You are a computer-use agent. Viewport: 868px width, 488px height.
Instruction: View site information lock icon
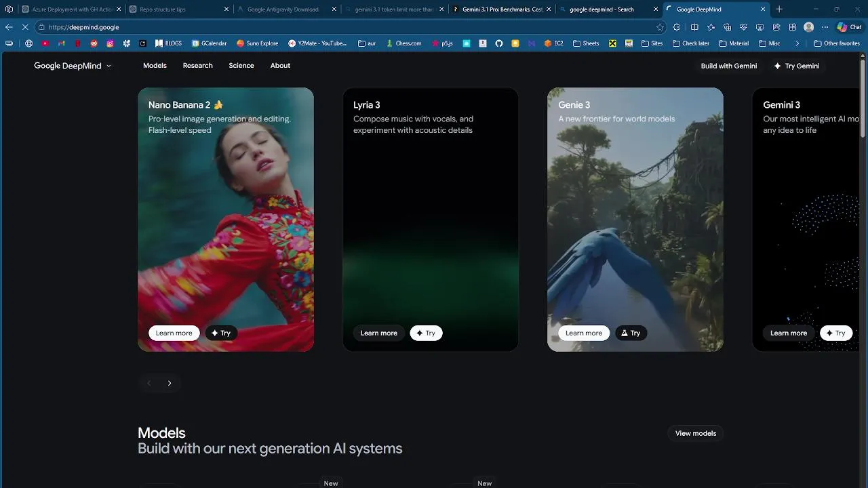pyautogui.click(x=42, y=27)
